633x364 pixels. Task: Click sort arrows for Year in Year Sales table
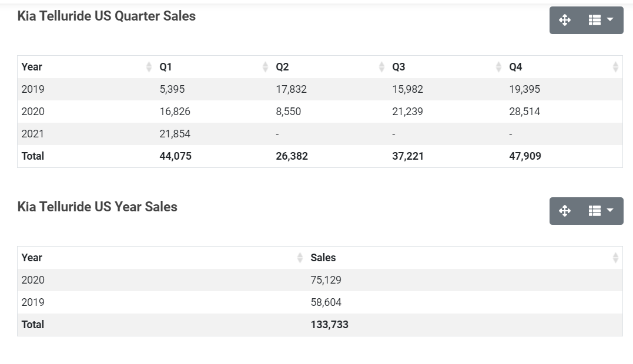tap(300, 258)
